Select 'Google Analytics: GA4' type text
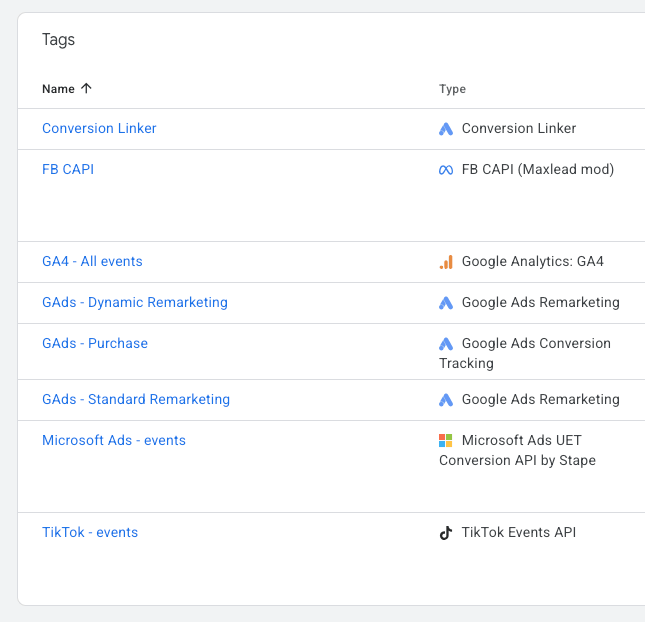 (x=533, y=261)
